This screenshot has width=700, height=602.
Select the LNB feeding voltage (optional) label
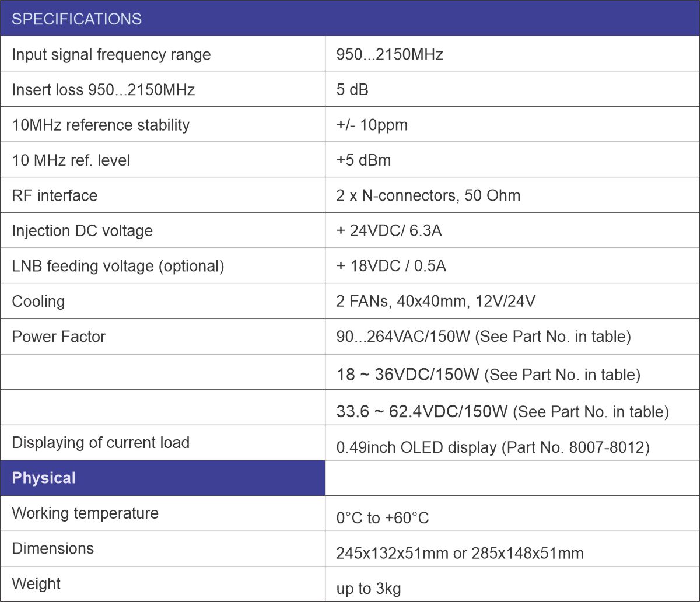coord(118,266)
